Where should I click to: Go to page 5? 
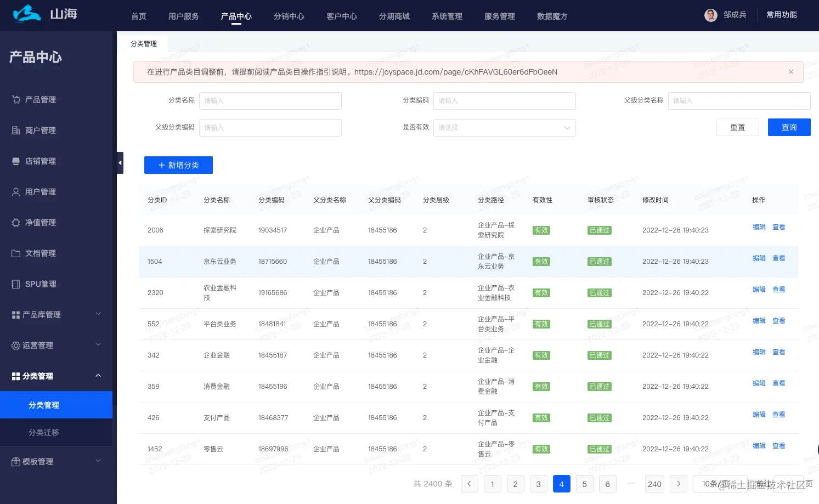585,484
